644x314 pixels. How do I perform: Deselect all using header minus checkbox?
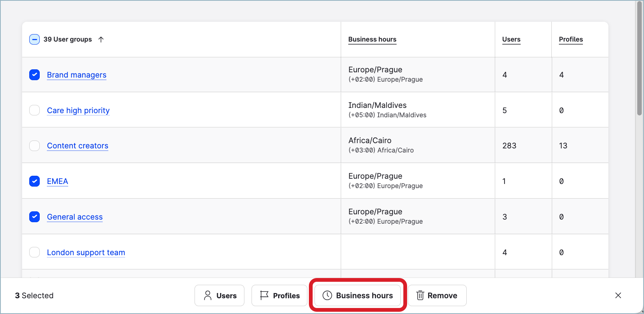point(34,39)
